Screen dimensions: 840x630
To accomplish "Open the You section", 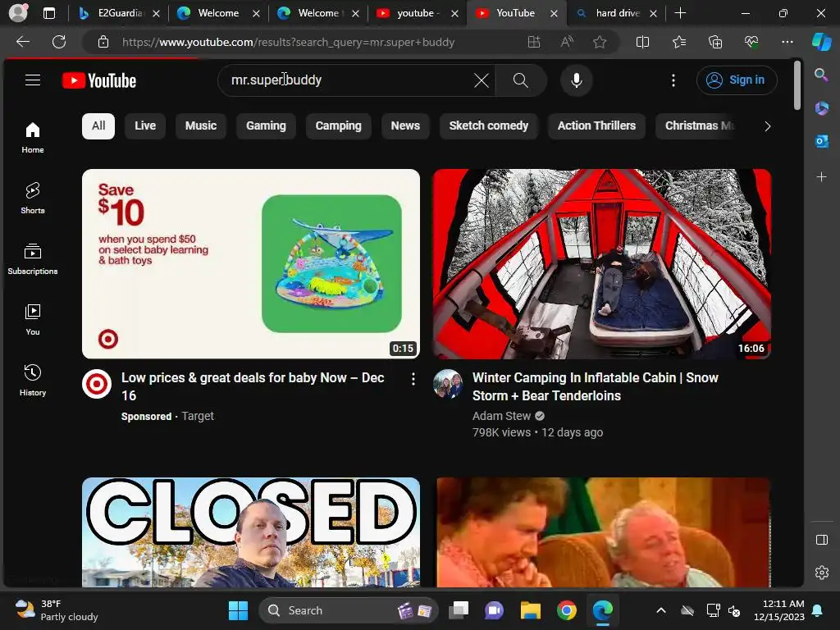I will (x=33, y=319).
